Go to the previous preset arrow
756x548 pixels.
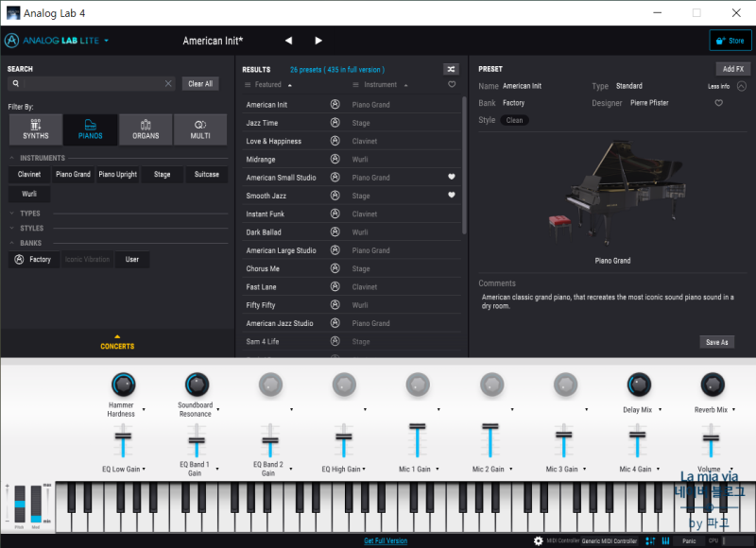point(288,41)
